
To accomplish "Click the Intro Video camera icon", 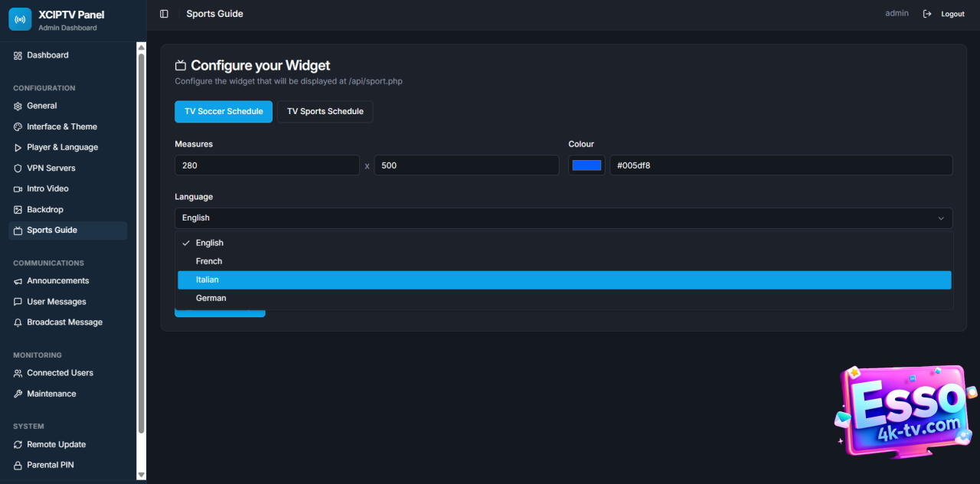I will click(18, 189).
